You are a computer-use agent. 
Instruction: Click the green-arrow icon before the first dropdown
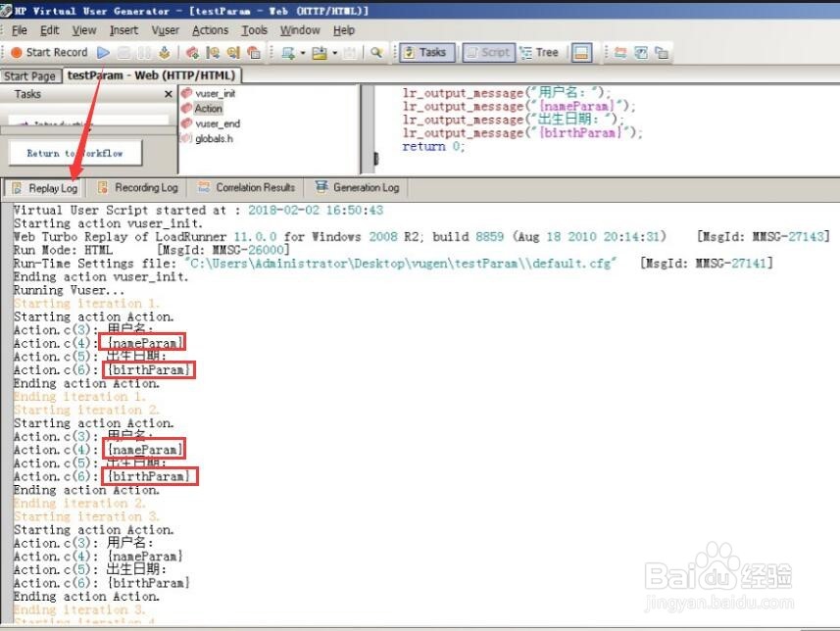(288, 53)
